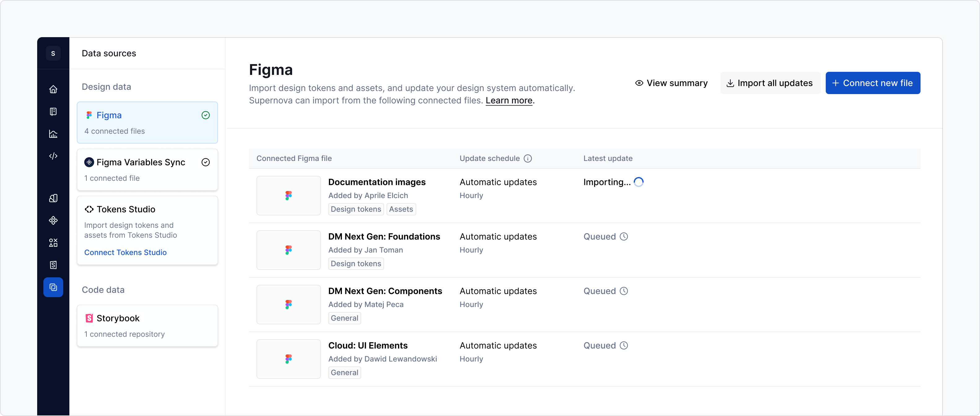Image resolution: width=980 pixels, height=416 pixels.
Task: Open the assets shapes icon
Action: (53, 243)
